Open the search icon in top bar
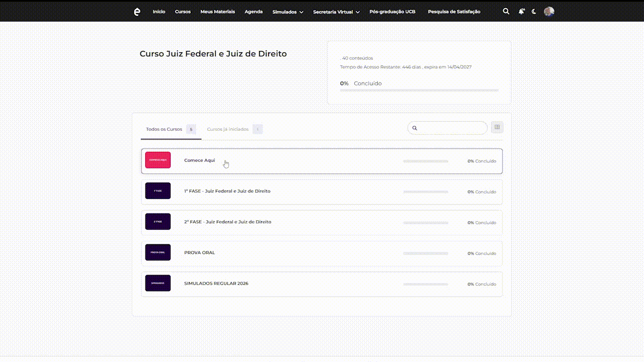 click(x=506, y=12)
